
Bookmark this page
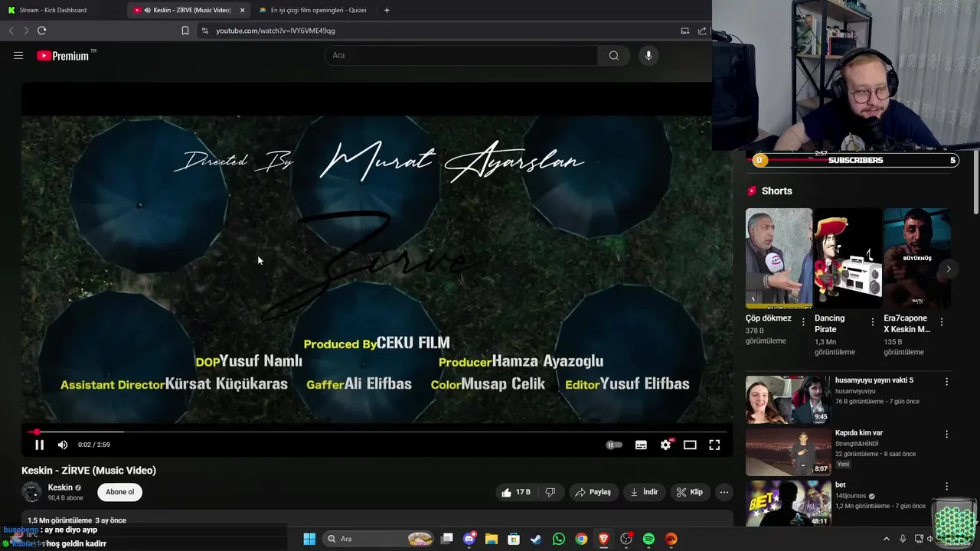185,31
